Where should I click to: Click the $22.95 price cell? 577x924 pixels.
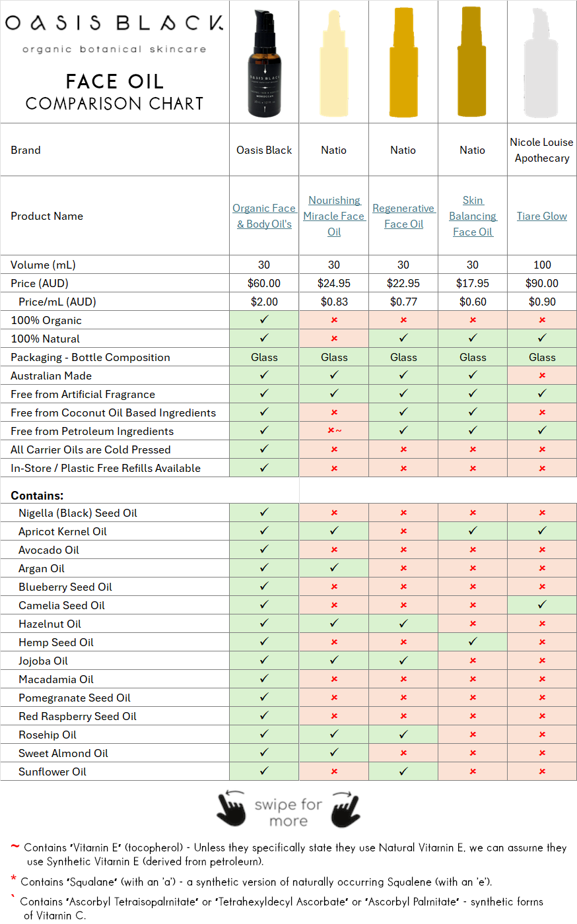pos(403,283)
